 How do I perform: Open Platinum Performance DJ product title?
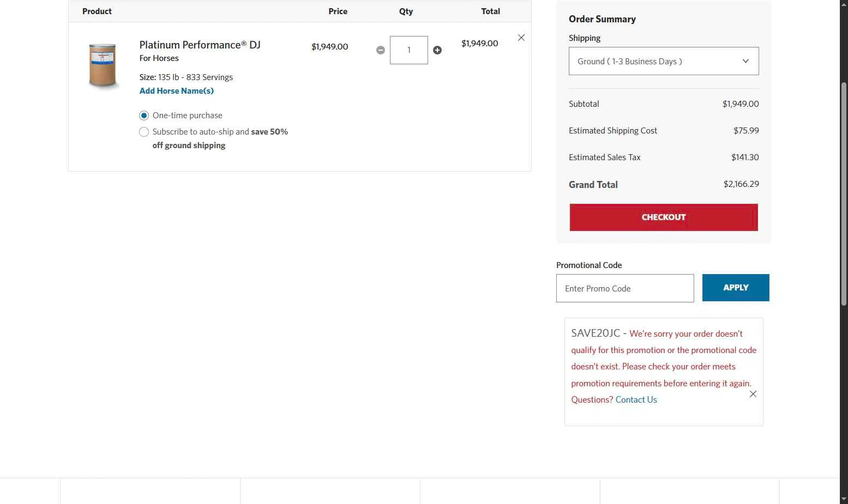(x=200, y=45)
